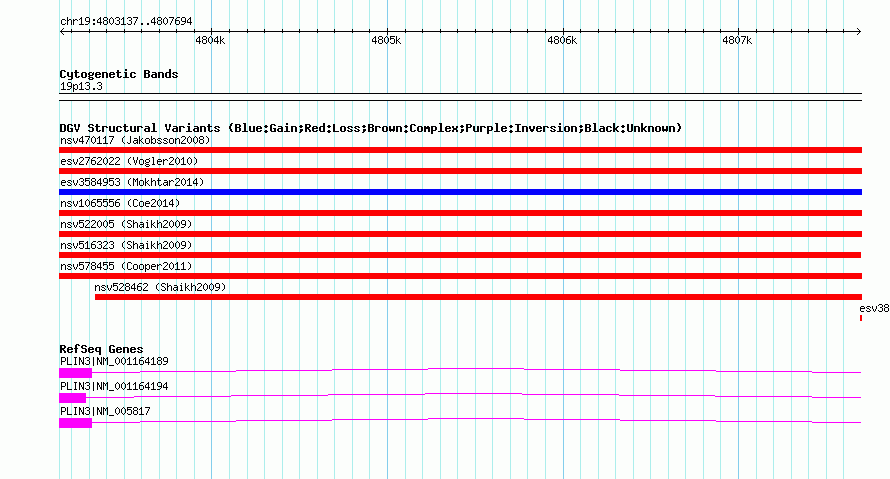Open nsv522005 (Shaikh2009) variant label
Viewport: 890px width, 479px height.
click(126, 224)
